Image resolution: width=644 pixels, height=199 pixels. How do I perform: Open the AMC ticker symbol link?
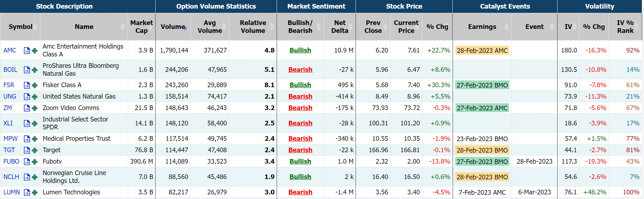pyautogui.click(x=10, y=50)
